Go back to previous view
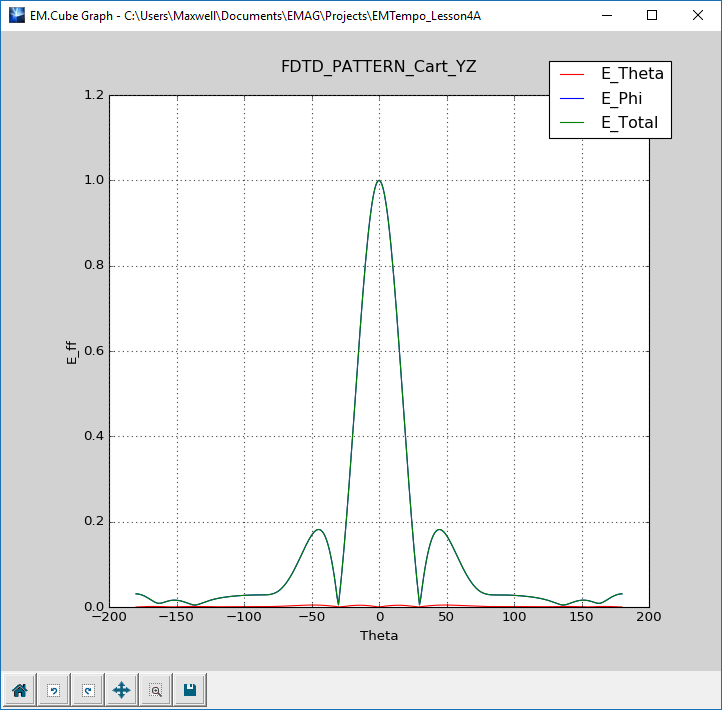This screenshot has height=710, width=722. tap(54, 690)
